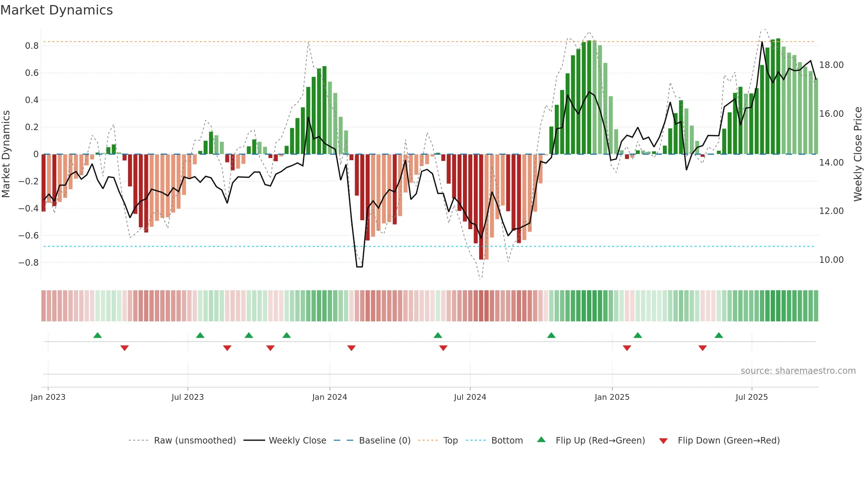
Task: Click the 14.00 price axis label
Action: click(x=831, y=163)
